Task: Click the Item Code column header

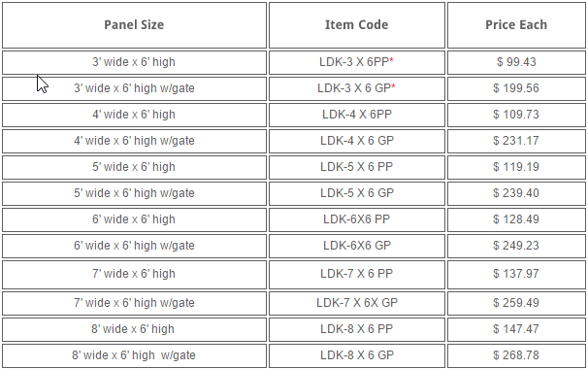Action: 357,25
